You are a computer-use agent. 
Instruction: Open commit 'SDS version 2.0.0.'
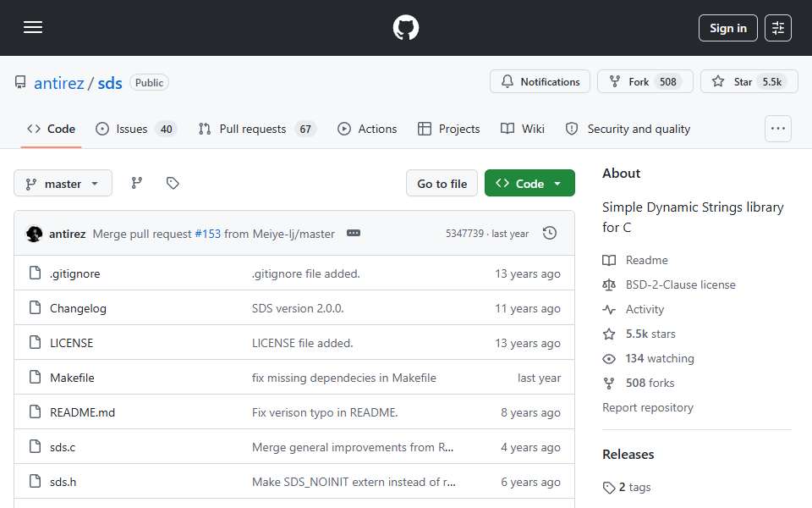coord(298,308)
